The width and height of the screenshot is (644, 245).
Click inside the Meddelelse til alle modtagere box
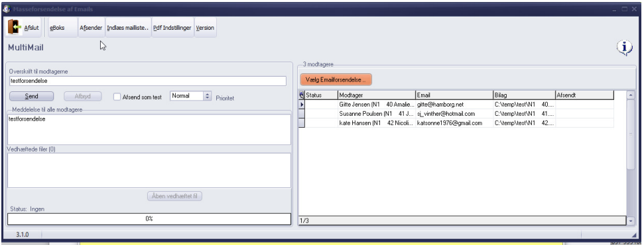click(x=149, y=129)
